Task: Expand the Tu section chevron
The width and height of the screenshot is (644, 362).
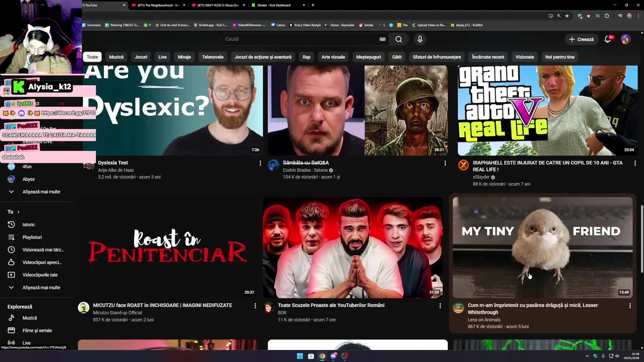Action: pyautogui.click(x=19, y=212)
